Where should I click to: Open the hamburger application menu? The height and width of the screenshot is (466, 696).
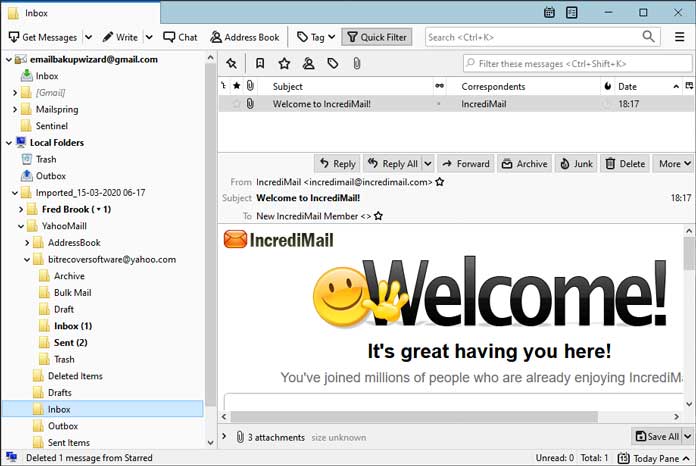[679, 37]
